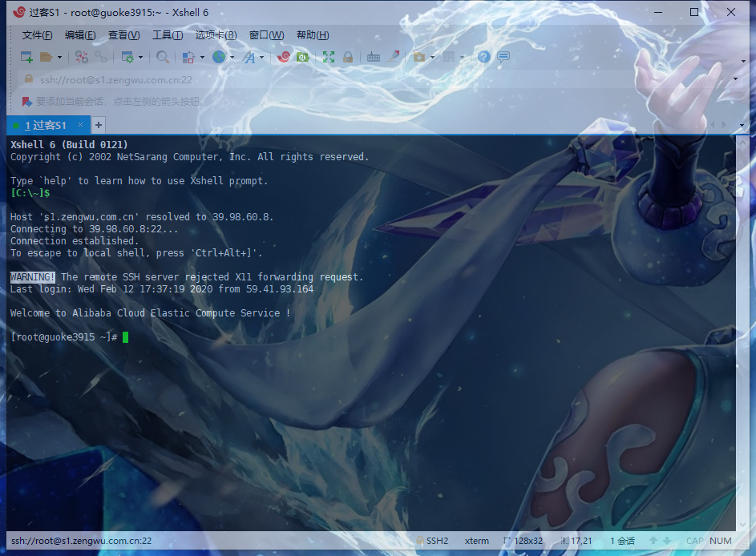Launch Xftp via green toolbar icon

pos(302,57)
